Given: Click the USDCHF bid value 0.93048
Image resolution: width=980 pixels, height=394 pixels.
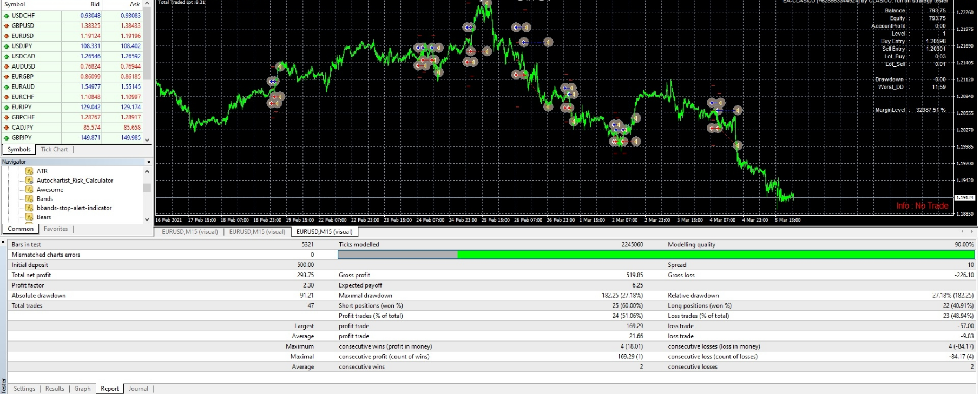Looking at the screenshot, I should point(90,16).
